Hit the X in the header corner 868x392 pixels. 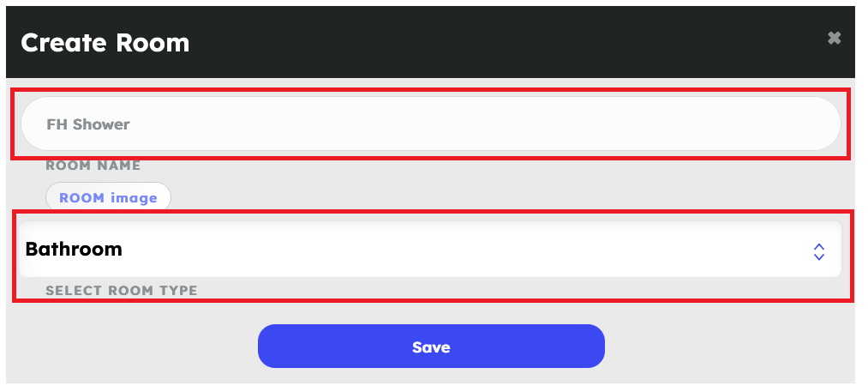tap(834, 38)
